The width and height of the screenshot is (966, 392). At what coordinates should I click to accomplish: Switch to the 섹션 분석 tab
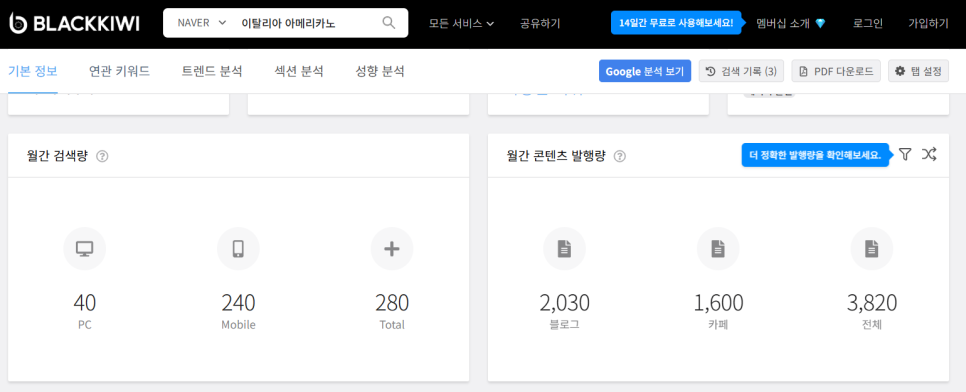coord(299,71)
